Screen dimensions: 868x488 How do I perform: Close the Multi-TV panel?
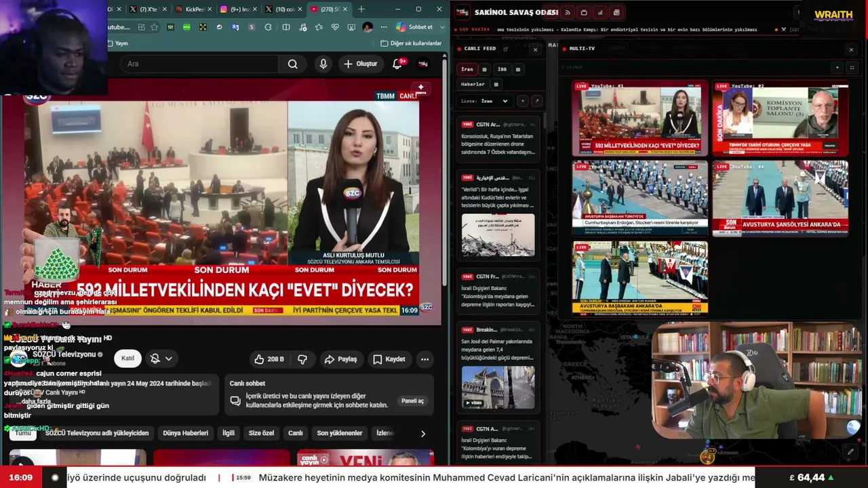pos(851,49)
